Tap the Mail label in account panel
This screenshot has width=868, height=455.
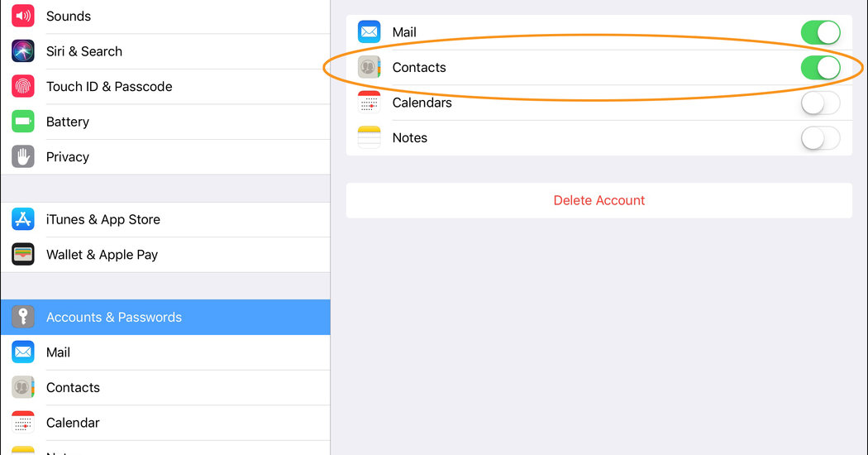(404, 32)
